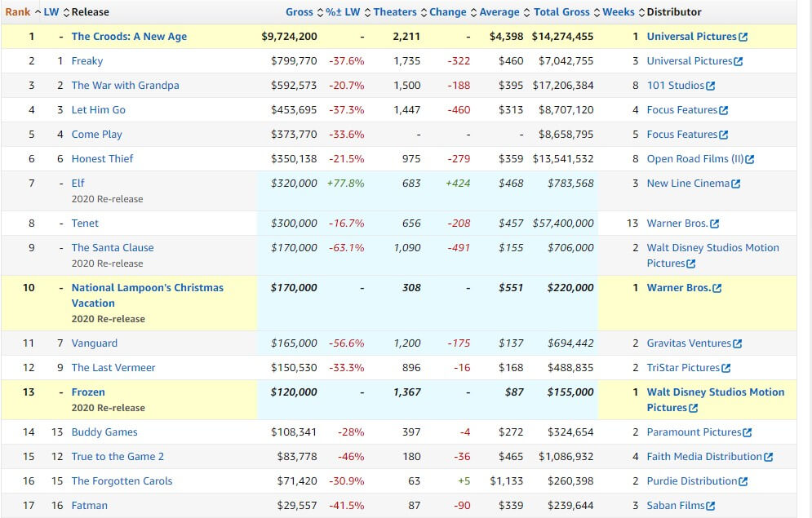
Task: Click the Tenet release link
Action: 85,224
